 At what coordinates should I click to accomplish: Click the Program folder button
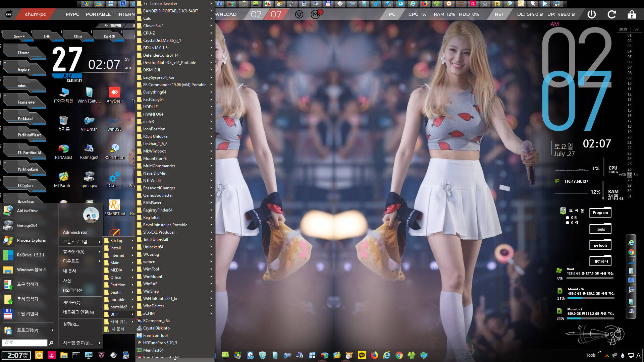point(600,212)
